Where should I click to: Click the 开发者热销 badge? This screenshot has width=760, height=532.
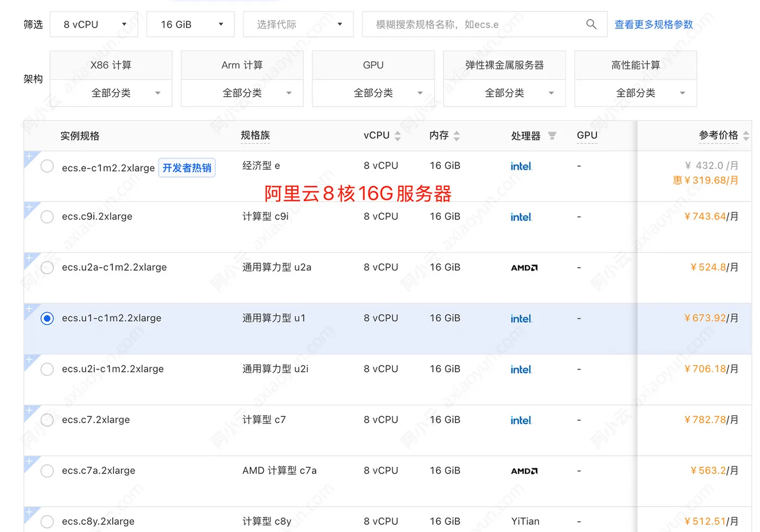(x=187, y=168)
